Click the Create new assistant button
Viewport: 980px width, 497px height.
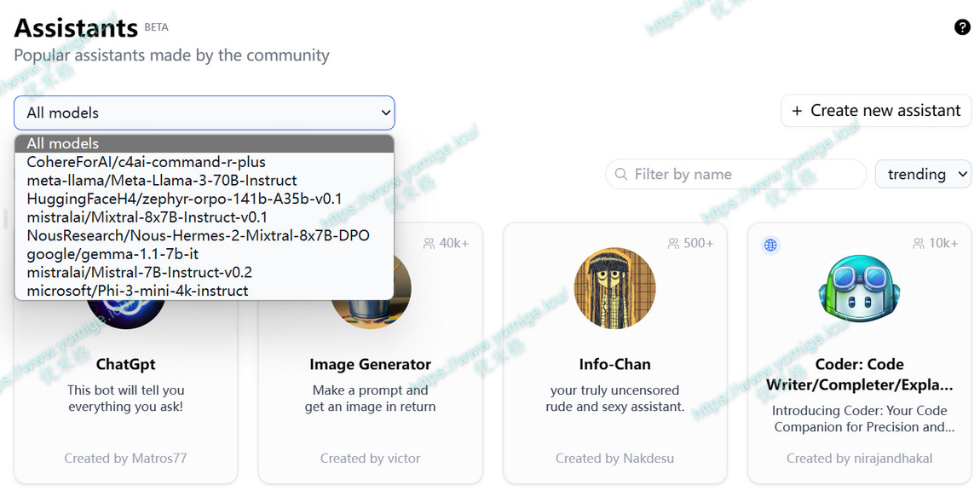click(x=876, y=111)
